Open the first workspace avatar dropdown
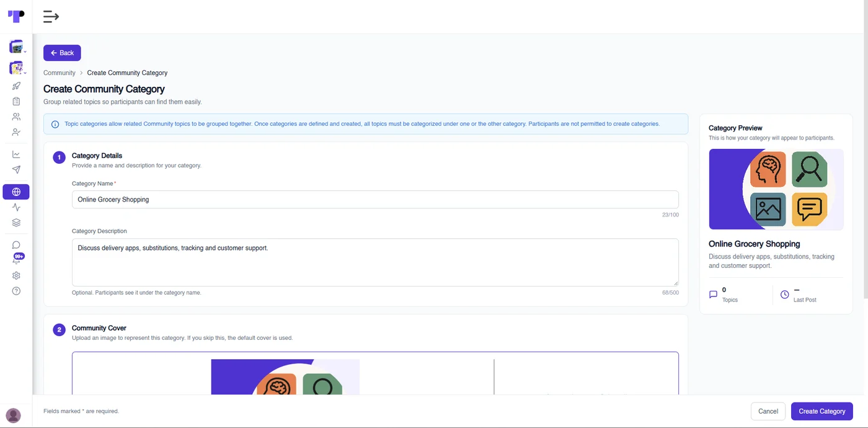868x428 pixels. pos(17,47)
